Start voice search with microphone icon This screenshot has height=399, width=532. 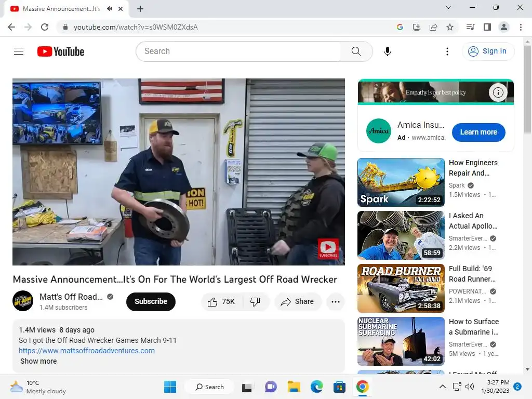click(x=388, y=51)
